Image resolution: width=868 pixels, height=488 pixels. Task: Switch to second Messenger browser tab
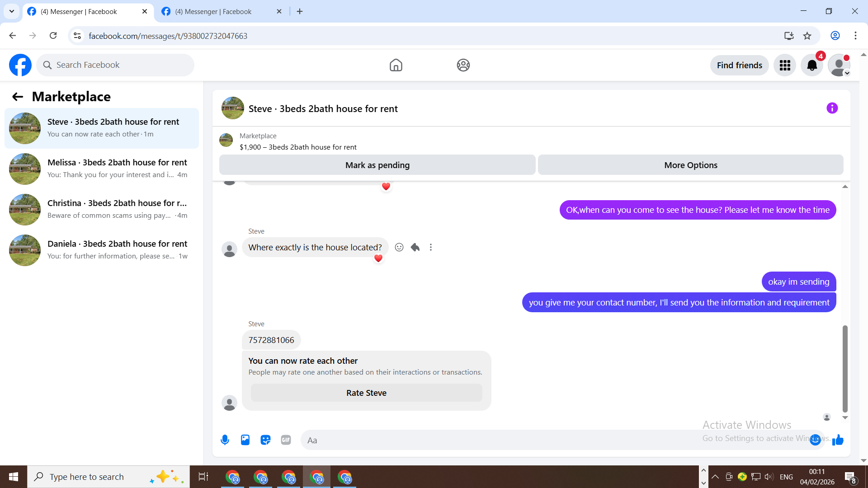tap(213, 11)
